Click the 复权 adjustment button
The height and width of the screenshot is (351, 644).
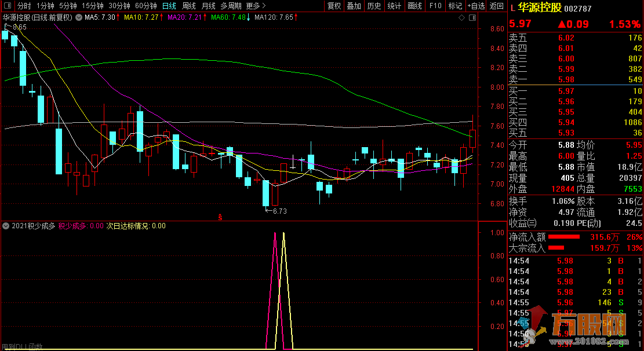point(334,6)
